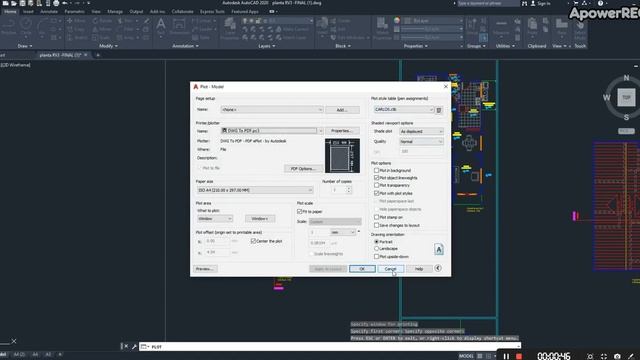Open the Quality Normal dropdown

pos(421,141)
